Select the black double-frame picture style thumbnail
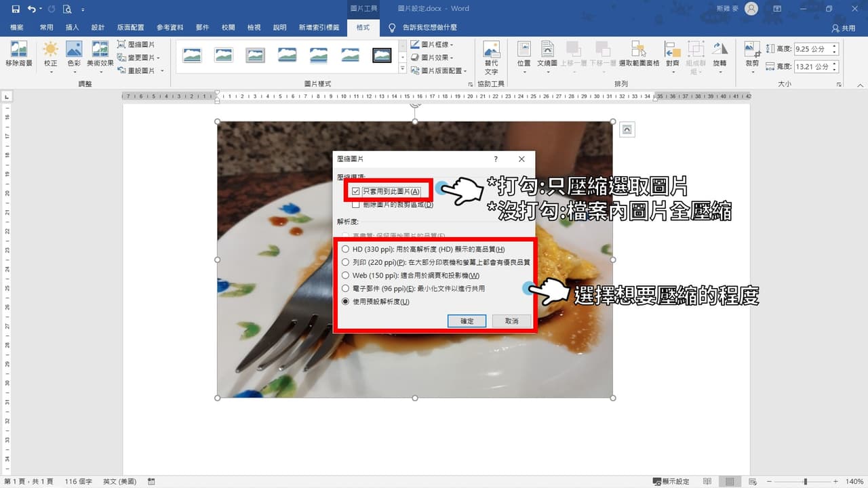The width and height of the screenshot is (868, 488). pos(382,56)
